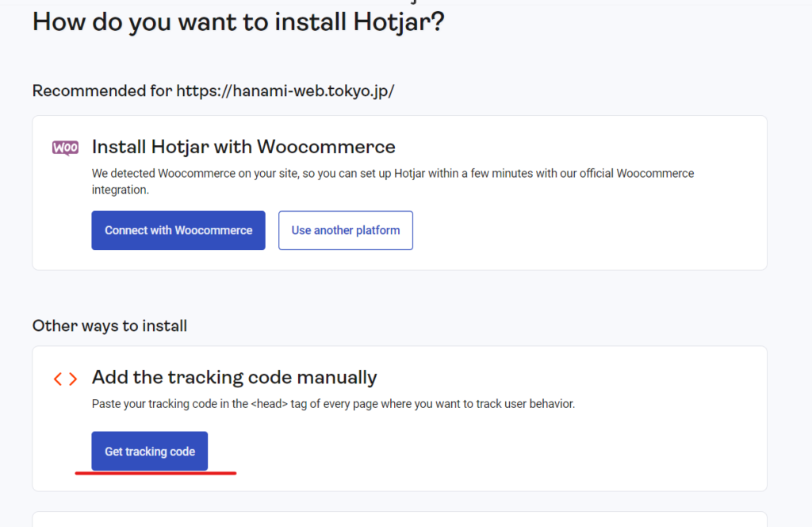Click the 'Paste your tracking code' description
The image size is (812, 527).
point(333,404)
